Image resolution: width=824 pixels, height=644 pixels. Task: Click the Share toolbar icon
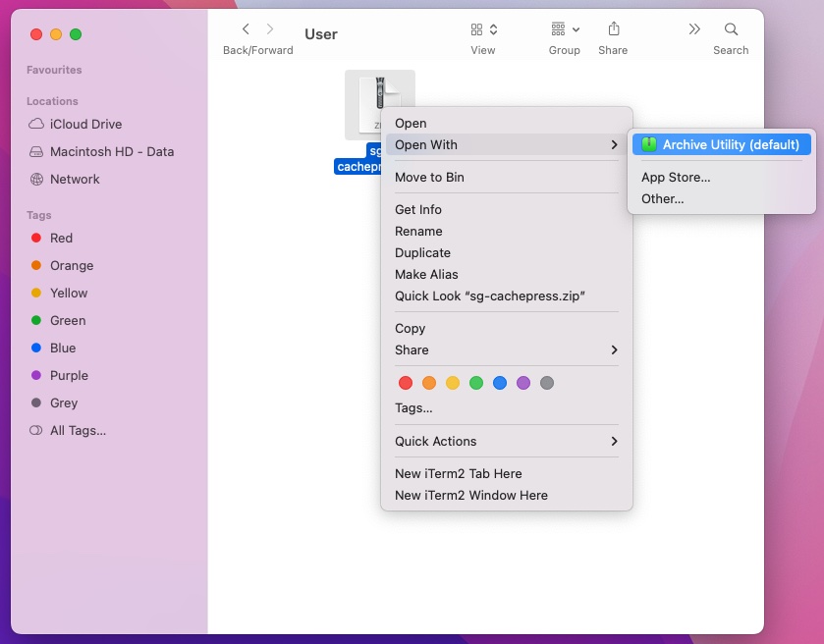tap(613, 28)
